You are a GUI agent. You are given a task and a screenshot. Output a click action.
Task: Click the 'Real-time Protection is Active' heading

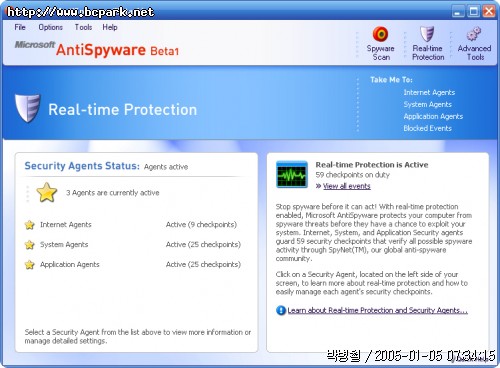point(372,165)
